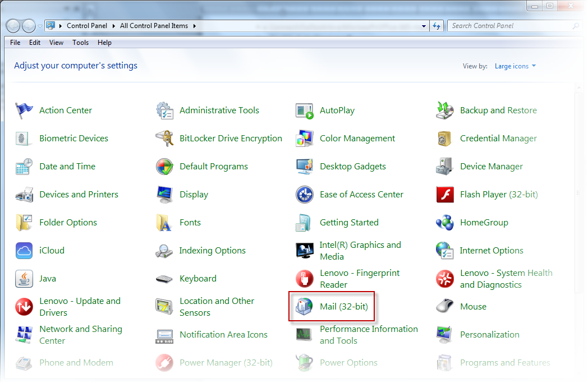588x383 pixels.
Task: Click the Action Center flag icon
Action: click(x=24, y=110)
